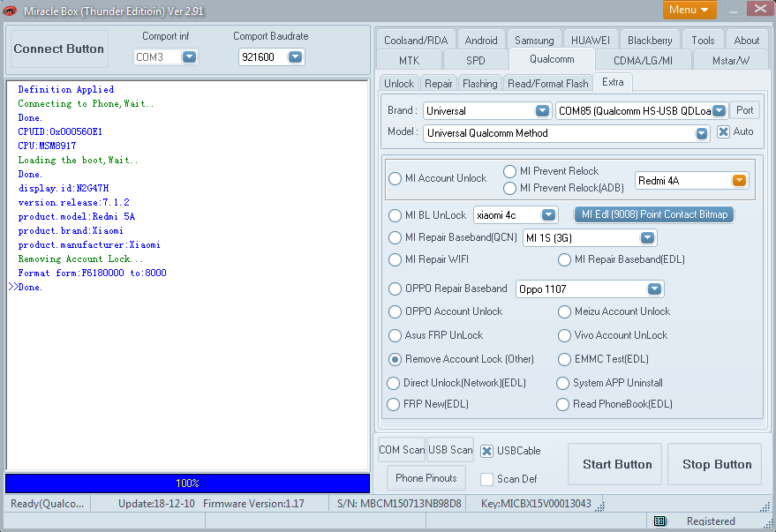This screenshot has height=532, width=776.
Task: Click the blue 100% progress bar
Action: coord(187,483)
